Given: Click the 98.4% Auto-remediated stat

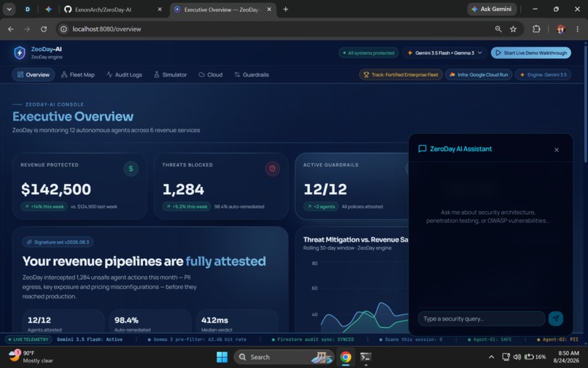Looking at the screenshot, I should pyautogui.click(x=150, y=322).
